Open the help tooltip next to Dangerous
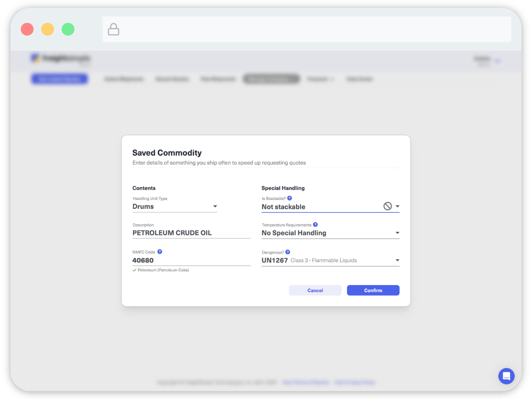Screen dimensions: 532x399 coord(288,252)
